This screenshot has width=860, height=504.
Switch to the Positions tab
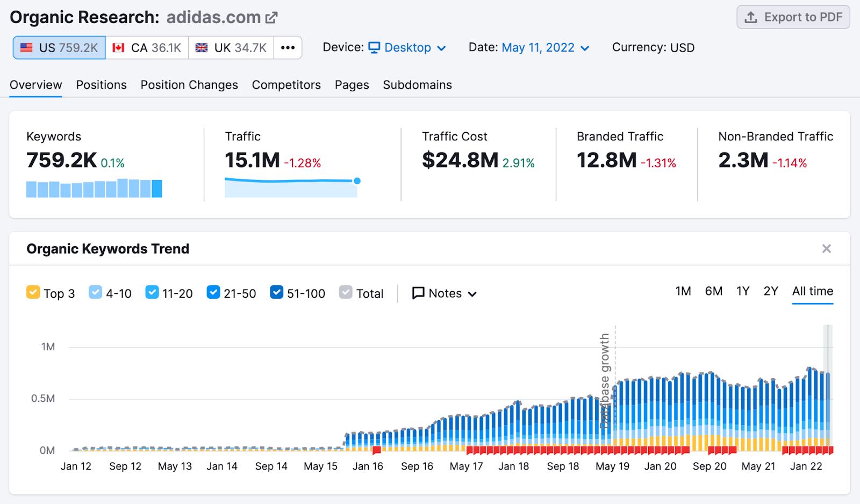(101, 85)
